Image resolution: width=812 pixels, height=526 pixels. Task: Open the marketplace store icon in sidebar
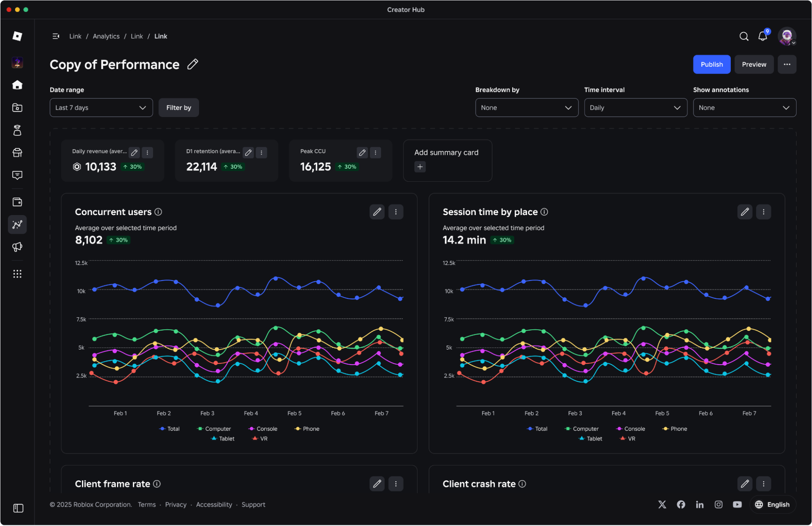point(17,153)
